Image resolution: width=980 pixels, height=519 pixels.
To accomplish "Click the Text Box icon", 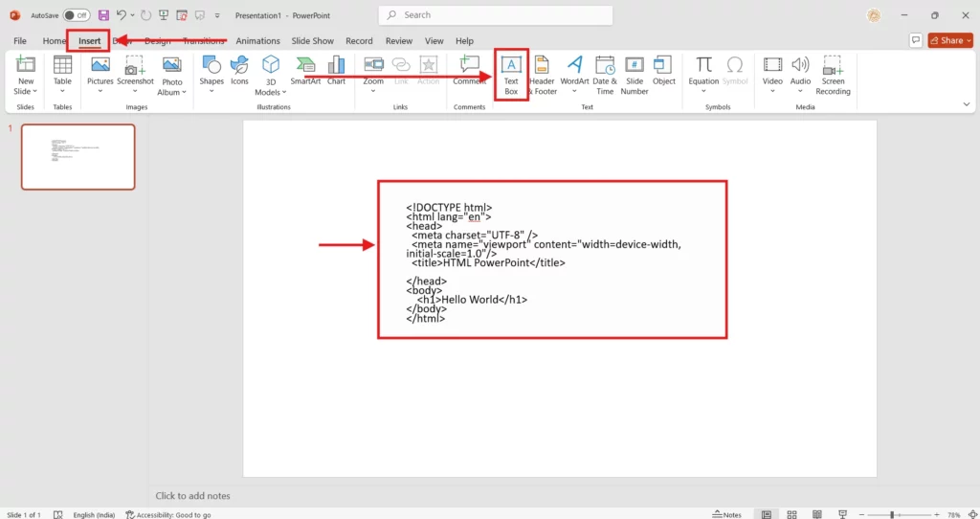I will tap(511, 65).
